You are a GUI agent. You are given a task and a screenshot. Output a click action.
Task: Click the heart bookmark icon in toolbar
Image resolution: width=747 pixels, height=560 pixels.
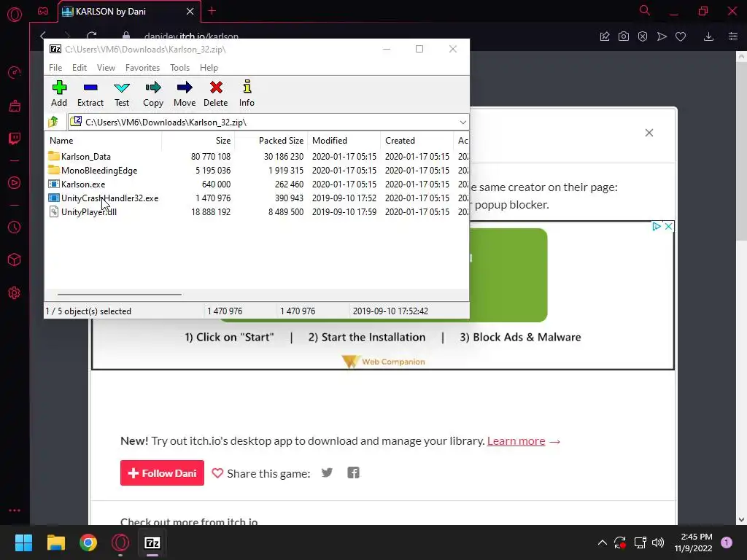tap(681, 36)
